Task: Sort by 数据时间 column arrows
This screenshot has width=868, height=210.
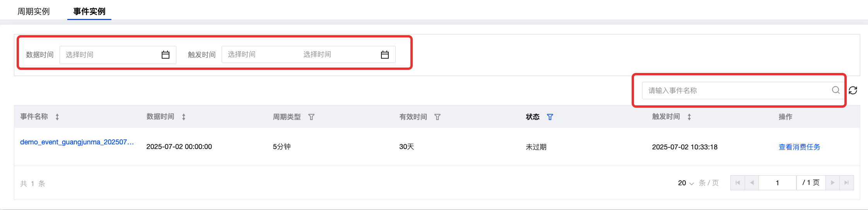Action: 184,117
